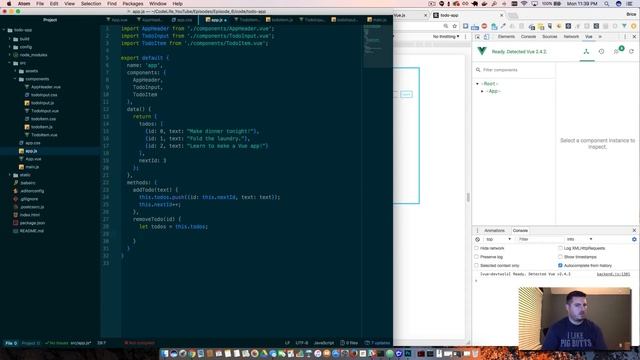Open the Selection menu

tap(91, 4)
